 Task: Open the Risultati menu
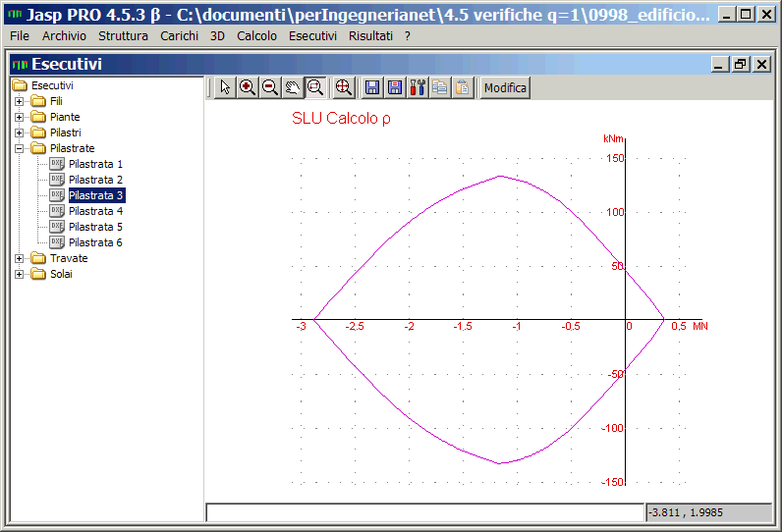(370, 36)
